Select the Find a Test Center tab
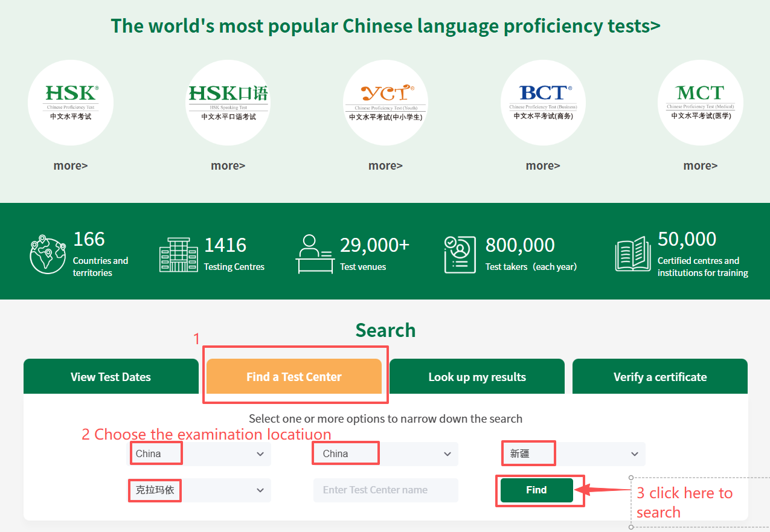 [294, 377]
